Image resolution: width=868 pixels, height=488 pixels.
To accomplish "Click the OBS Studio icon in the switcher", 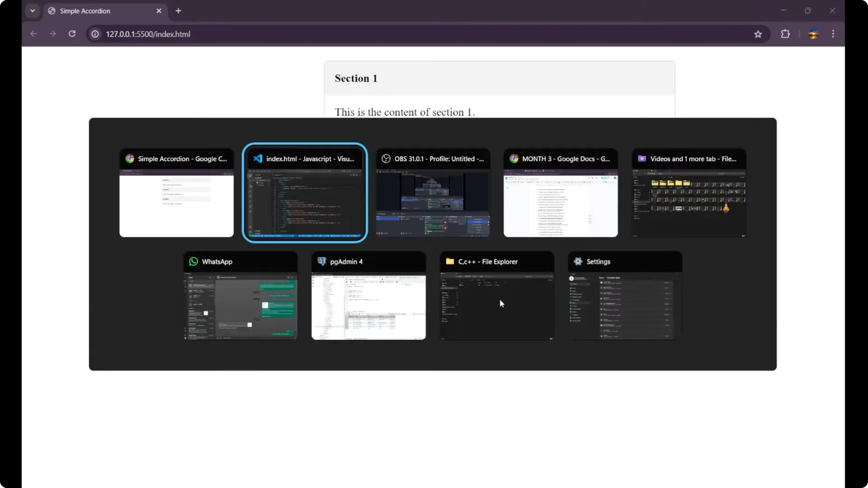I will (387, 159).
